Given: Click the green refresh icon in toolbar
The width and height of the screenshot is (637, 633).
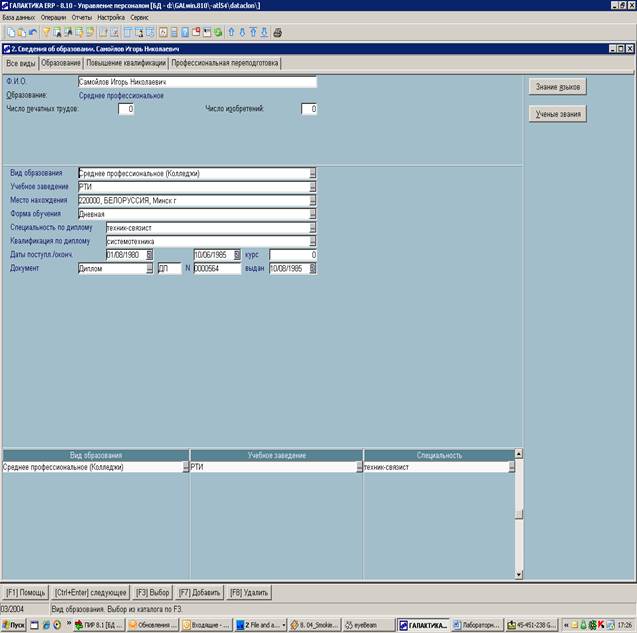Looking at the screenshot, I should point(218,32).
